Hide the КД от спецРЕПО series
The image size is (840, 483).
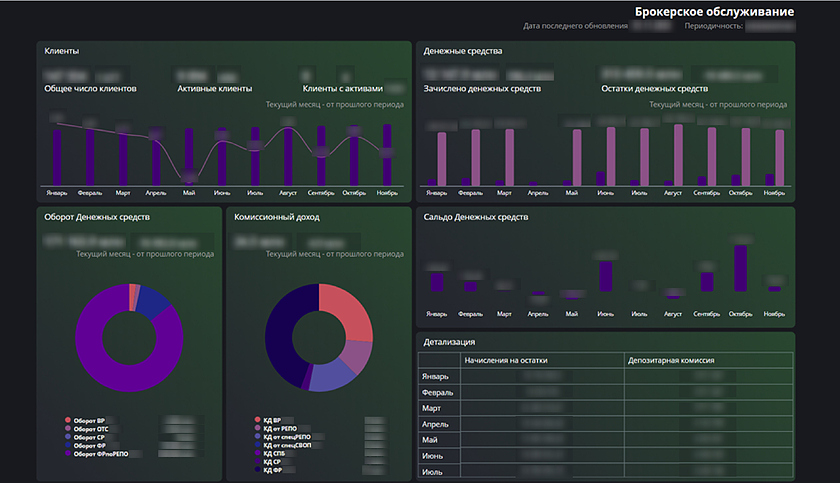pyautogui.click(x=291, y=437)
